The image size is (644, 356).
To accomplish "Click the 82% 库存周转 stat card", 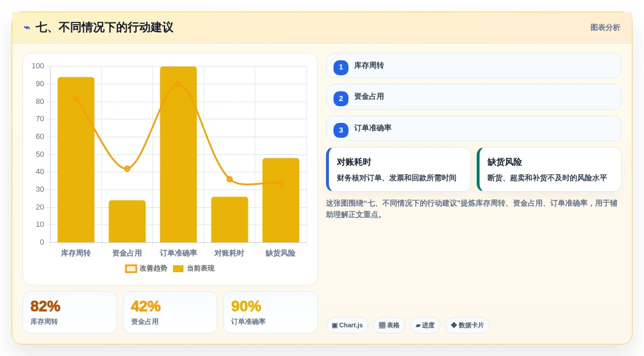I will [x=70, y=312].
